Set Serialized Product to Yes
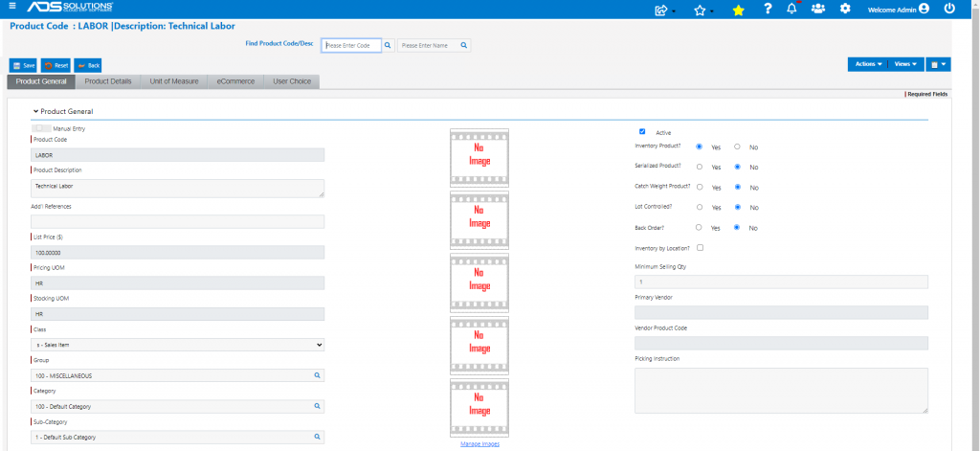Viewport: 980px width, 451px height. (x=700, y=167)
